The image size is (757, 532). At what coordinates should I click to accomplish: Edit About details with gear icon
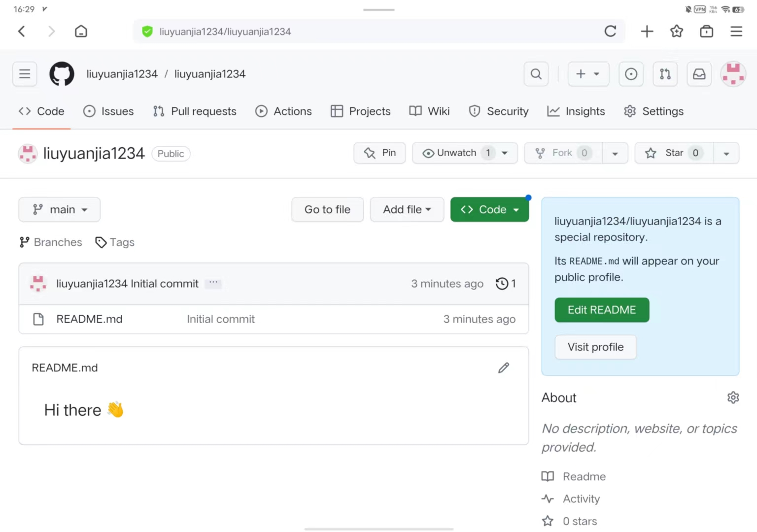click(x=733, y=398)
